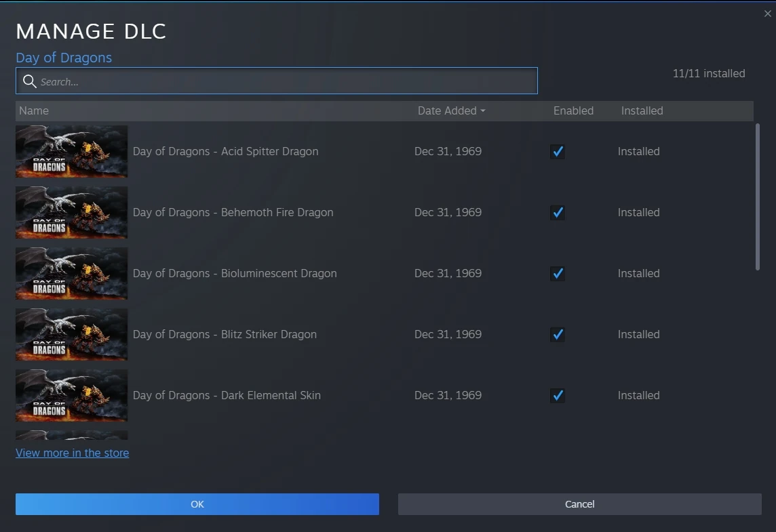The width and height of the screenshot is (776, 532).
Task: Disable Acid Spitter Dragon DLC checkbox
Action: (558, 152)
